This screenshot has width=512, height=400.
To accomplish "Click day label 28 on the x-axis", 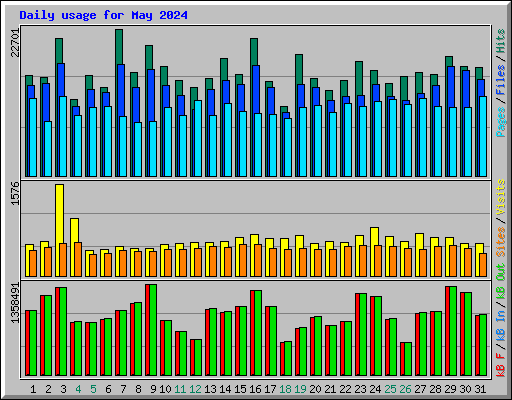I will tap(435, 389).
